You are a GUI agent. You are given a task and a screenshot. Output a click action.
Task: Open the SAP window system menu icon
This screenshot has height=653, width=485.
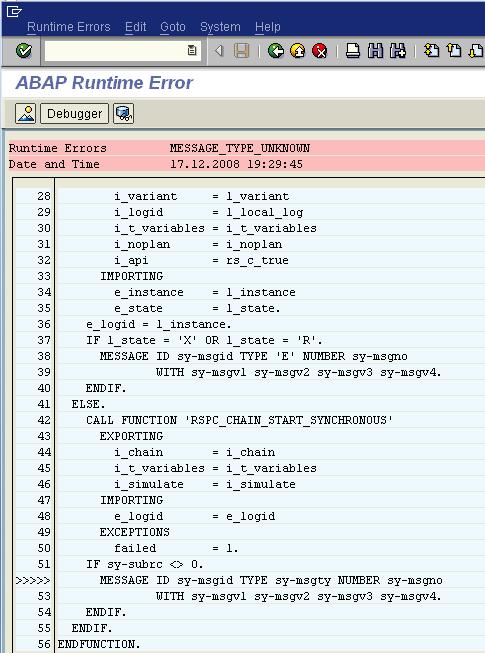click(14, 11)
